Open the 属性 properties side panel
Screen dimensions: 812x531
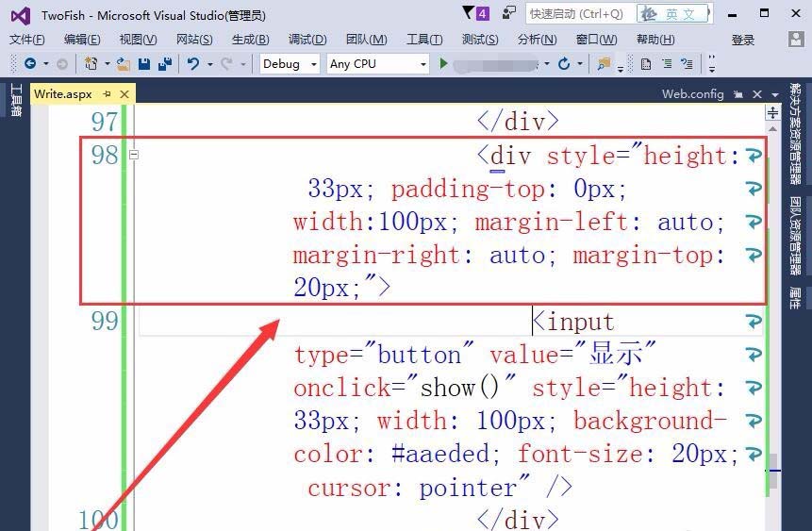click(x=795, y=297)
